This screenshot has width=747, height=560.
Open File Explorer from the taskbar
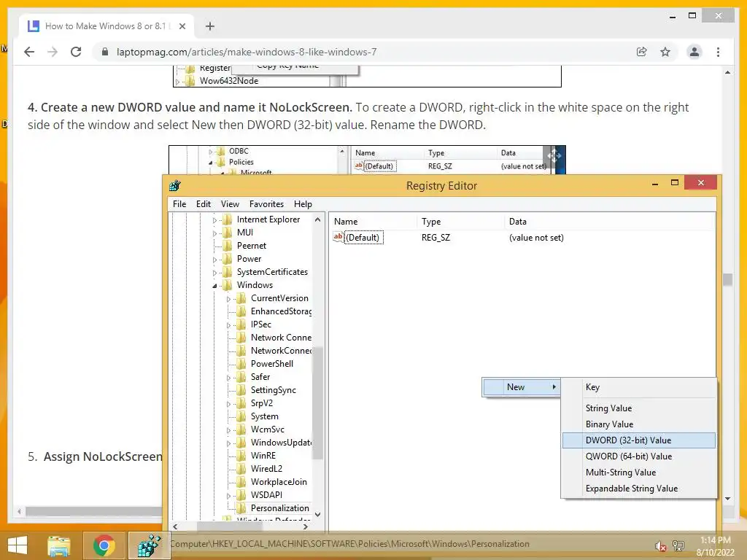coord(58,545)
